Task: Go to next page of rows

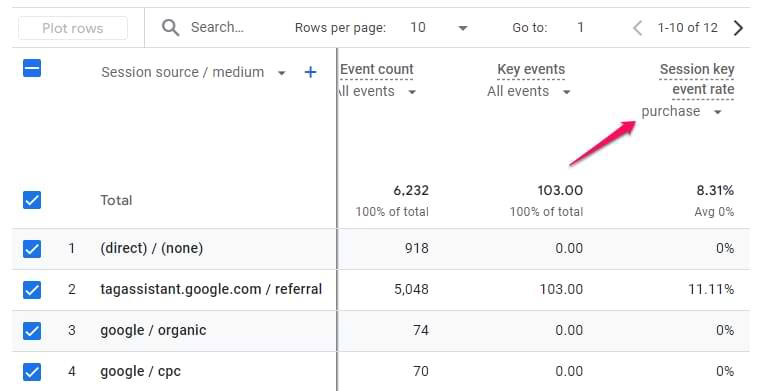Action: click(738, 28)
